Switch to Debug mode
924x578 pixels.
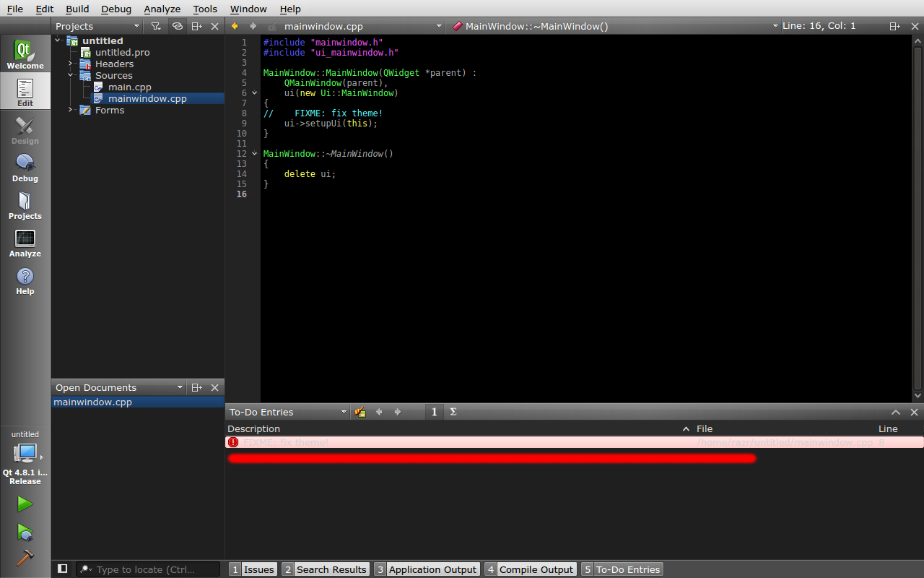point(25,168)
